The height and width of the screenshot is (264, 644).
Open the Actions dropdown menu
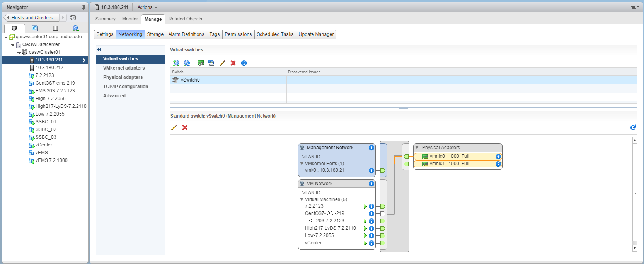click(x=147, y=7)
